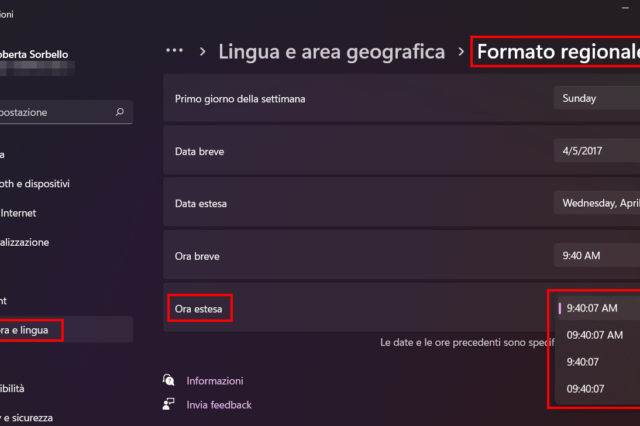This screenshot has width=640, height=426.
Task: Select 09:40:07 format without AM
Action: pos(585,388)
